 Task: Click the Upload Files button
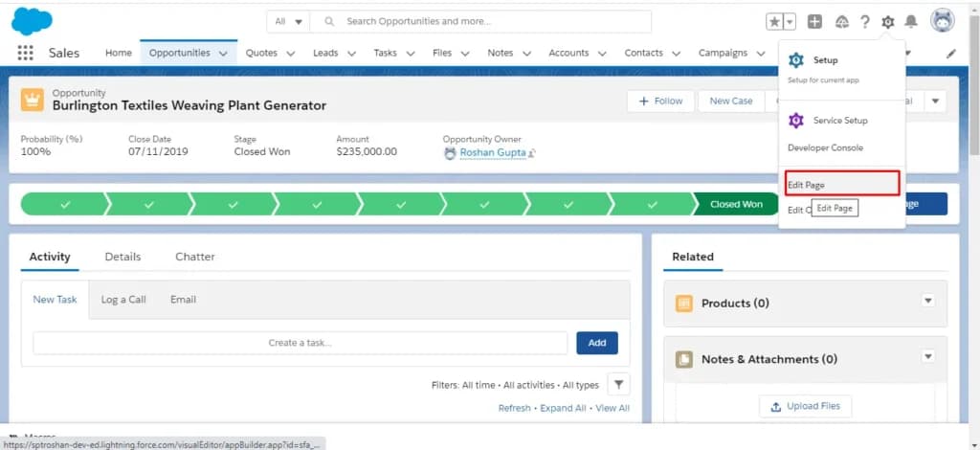(x=806, y=406)
